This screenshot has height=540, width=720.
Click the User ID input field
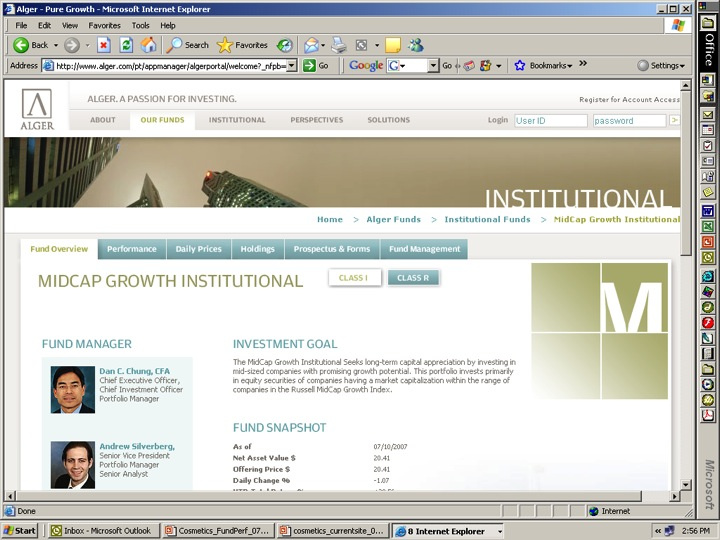(x=551, y=121)
